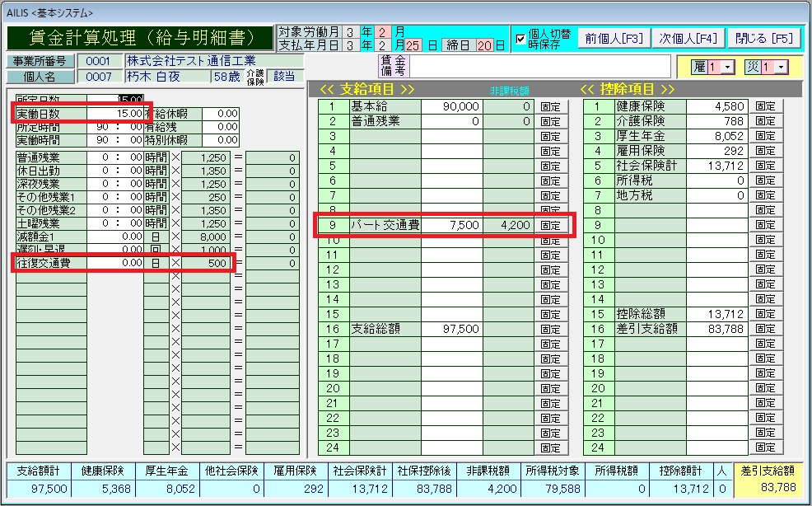Toggle 固定 for パート交通費 payment row
Screen dimensions: 812x506
click(550, 225)
